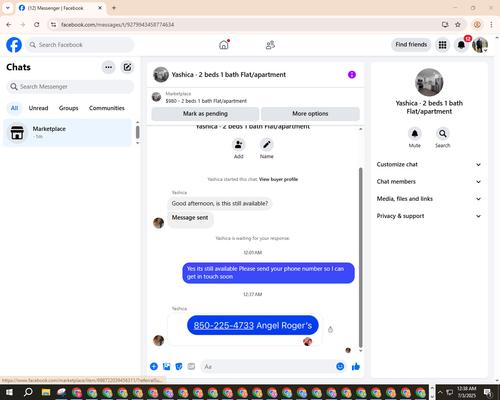Image resolution: width=500 pixels, height=400 pixels.
Task: Click the Add people icon in chat
Action: pos(239,145)
